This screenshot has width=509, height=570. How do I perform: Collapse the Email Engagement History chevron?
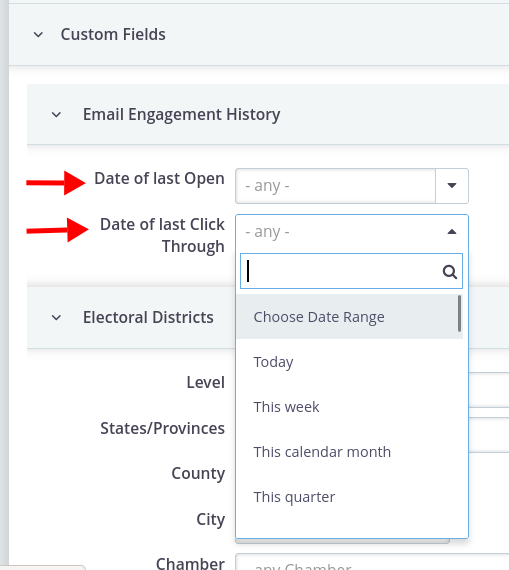[x=56, y=115]
